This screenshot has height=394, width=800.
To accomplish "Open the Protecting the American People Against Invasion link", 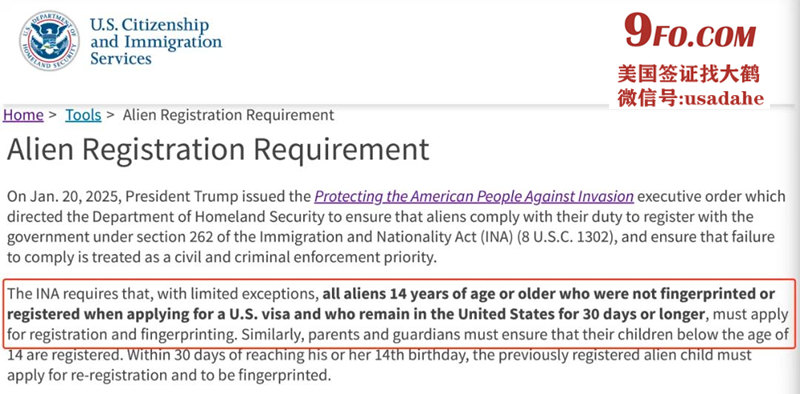I will point(474,196).
